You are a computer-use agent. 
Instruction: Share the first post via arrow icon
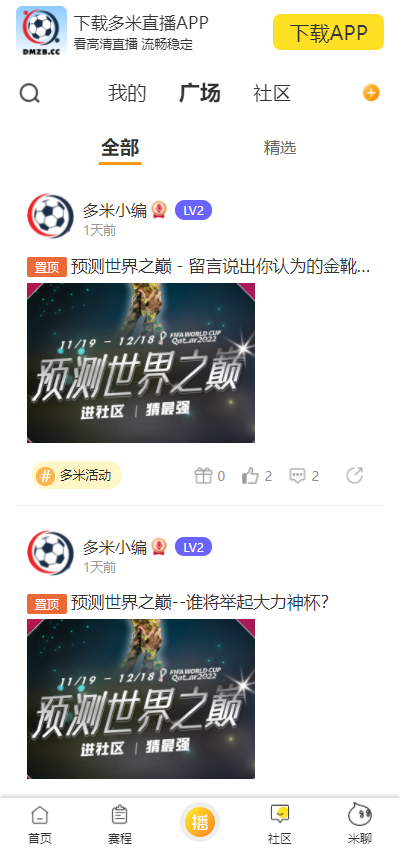click(354, 475)
